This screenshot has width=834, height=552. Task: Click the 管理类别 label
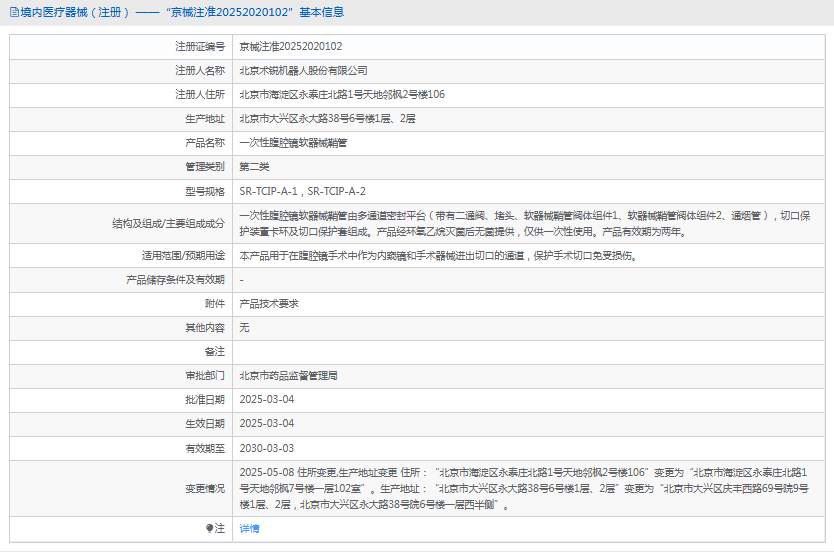point(205,167)
